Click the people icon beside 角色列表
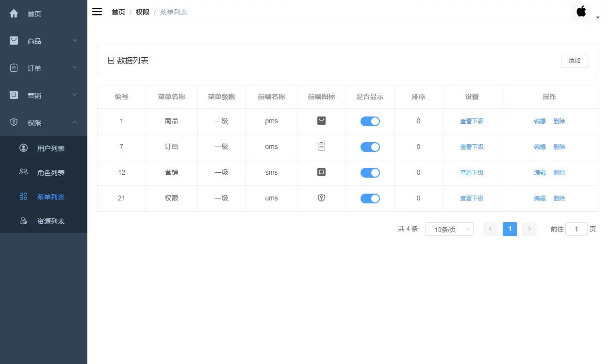 [x=23, y=172]
